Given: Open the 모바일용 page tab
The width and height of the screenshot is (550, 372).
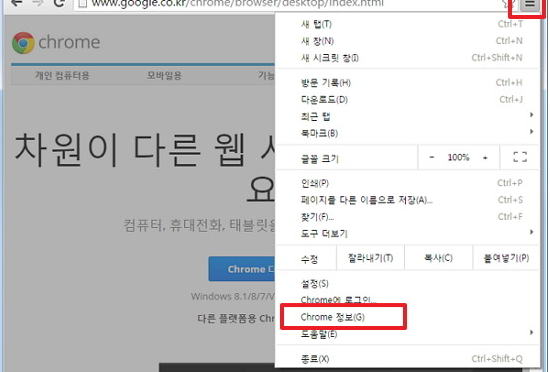Looking at the screenshot, I should coord(164,75).
